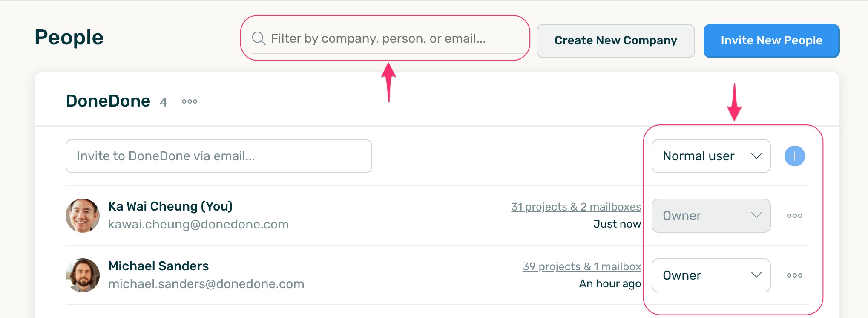The image size is (868, 318).
Task: Click the DoneDone company heading
Action: pos(108,101)
